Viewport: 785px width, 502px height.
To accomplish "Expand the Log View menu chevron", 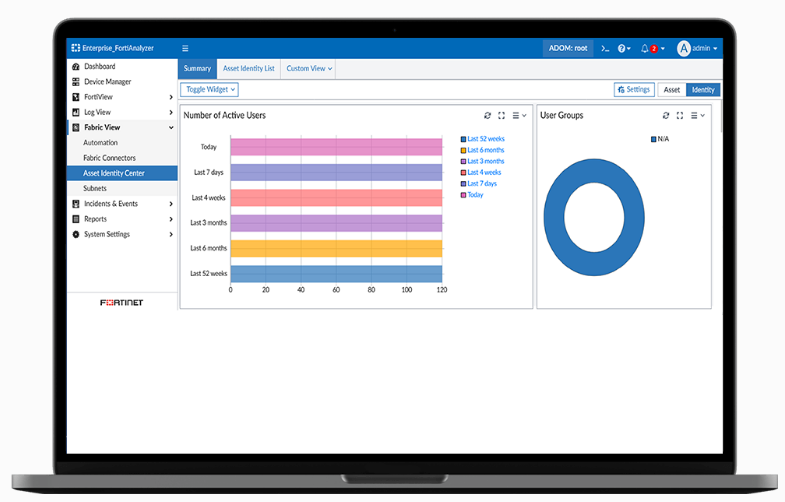I will pyautogui.click(x=171, y=112).
